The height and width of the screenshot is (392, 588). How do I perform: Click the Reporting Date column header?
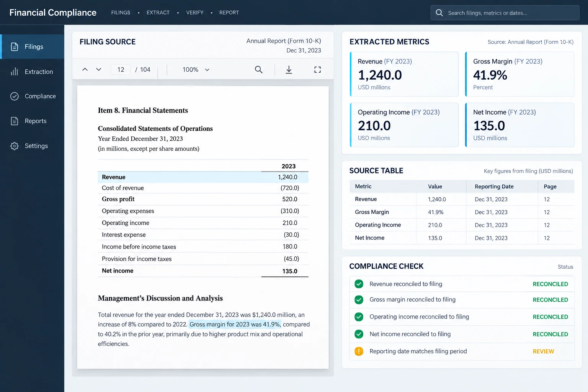click(494, 186)
